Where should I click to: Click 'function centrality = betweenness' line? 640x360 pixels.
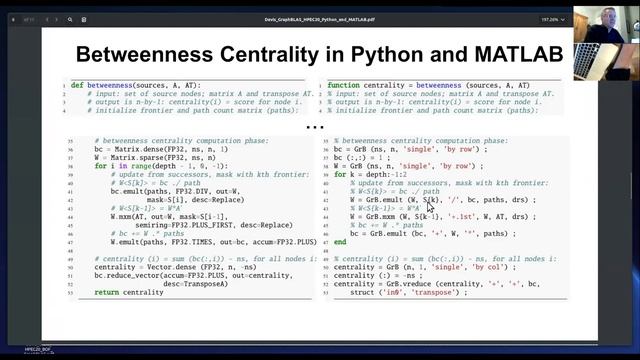coord(429,85)
